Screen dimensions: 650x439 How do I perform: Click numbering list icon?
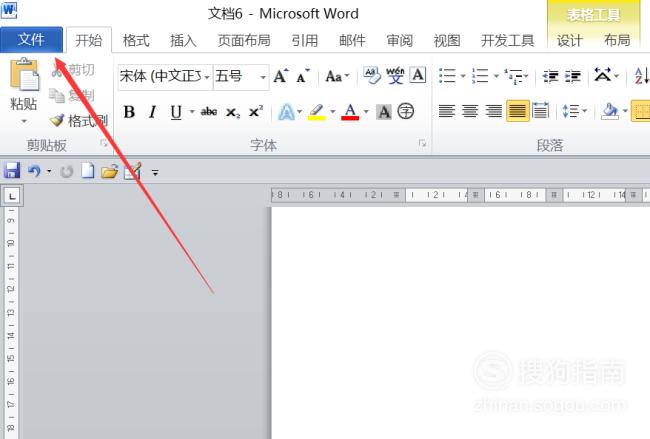coord(480,76)
